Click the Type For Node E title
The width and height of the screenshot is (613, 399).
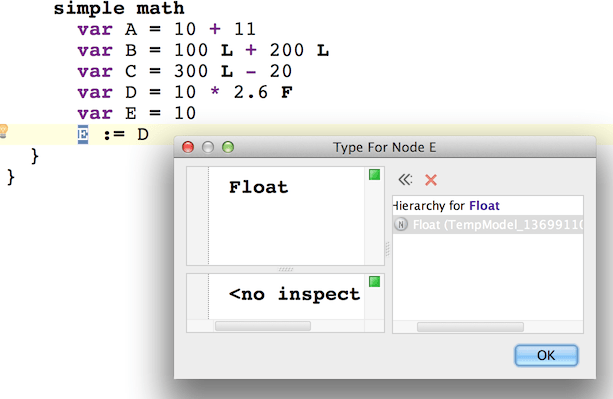coord(384,147)
